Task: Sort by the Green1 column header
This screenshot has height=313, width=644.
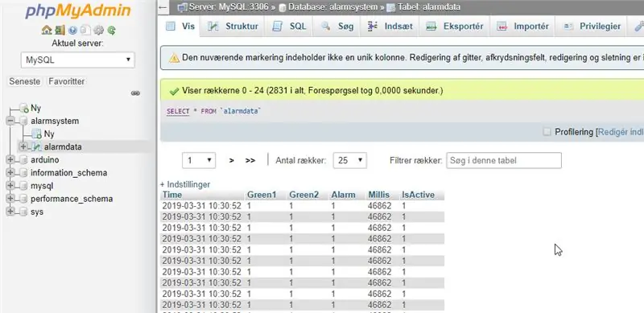Action: pos(262,195)
